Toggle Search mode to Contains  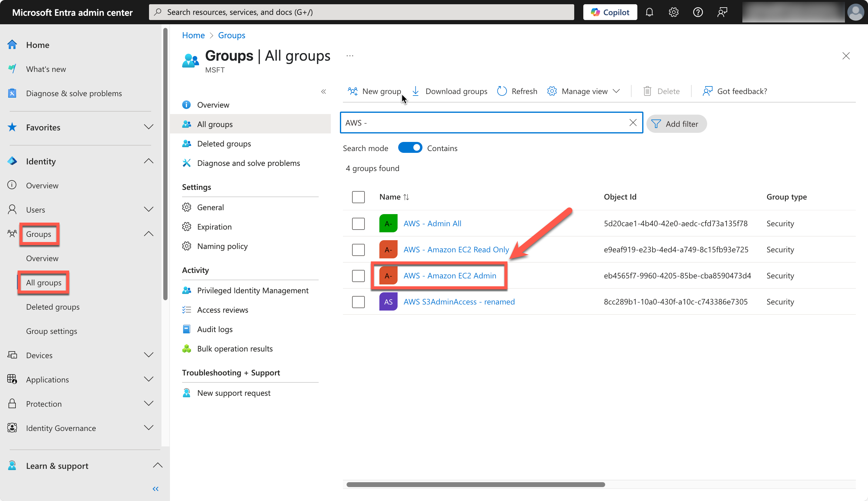[x=410, y=147]
